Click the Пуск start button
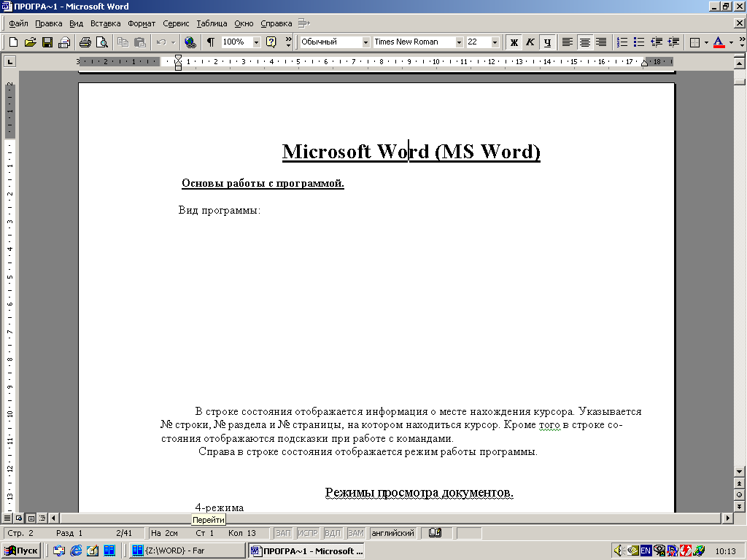 21,551
